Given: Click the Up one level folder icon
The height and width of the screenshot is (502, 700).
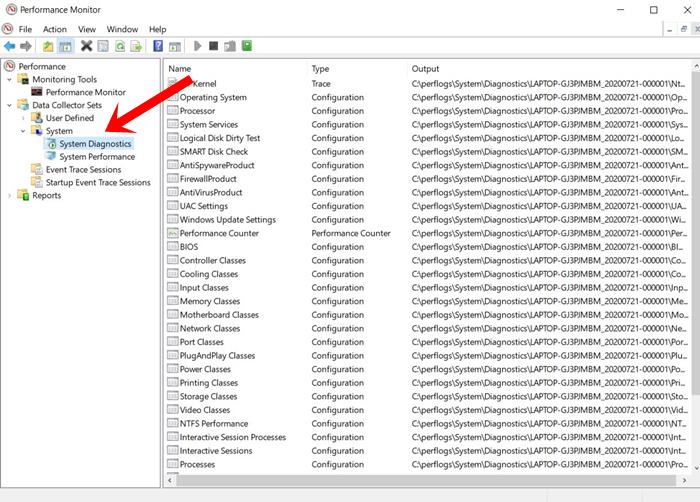Looking at the screenshot, I should [48, 46].
